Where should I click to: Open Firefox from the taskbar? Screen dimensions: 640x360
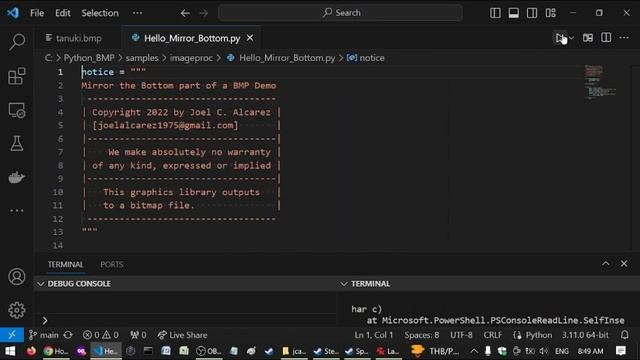tap(31, 351)
